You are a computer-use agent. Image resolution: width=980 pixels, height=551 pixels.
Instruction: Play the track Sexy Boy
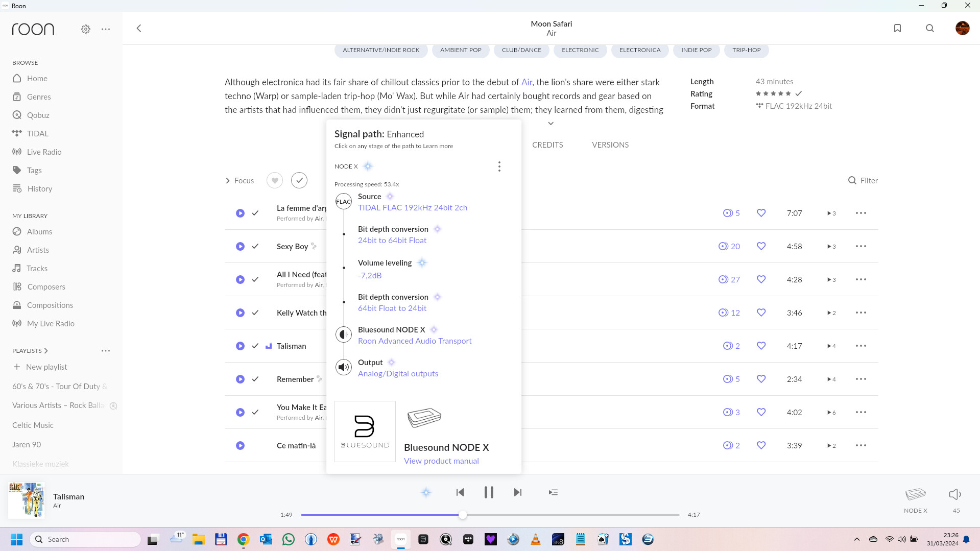(x=240, y=246)
